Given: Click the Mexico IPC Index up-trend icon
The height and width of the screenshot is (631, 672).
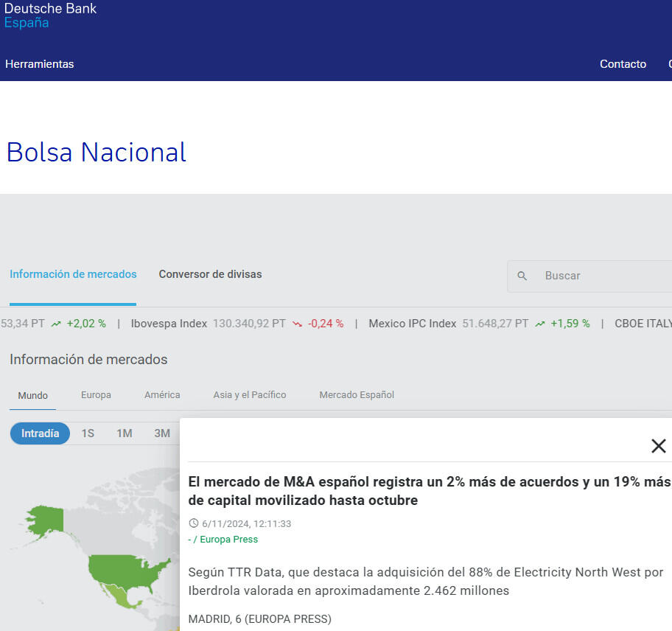Looking at the screenshot, I should click(540, 324).
